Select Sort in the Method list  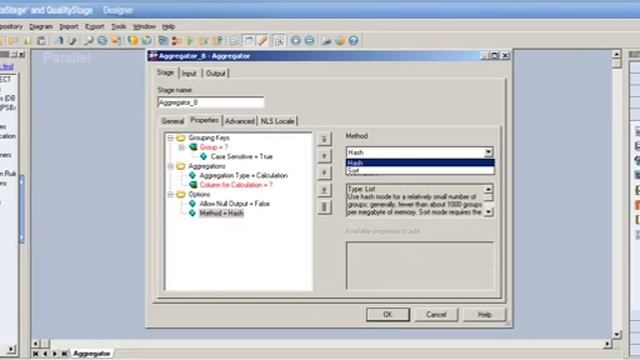[x=420, y=171]
